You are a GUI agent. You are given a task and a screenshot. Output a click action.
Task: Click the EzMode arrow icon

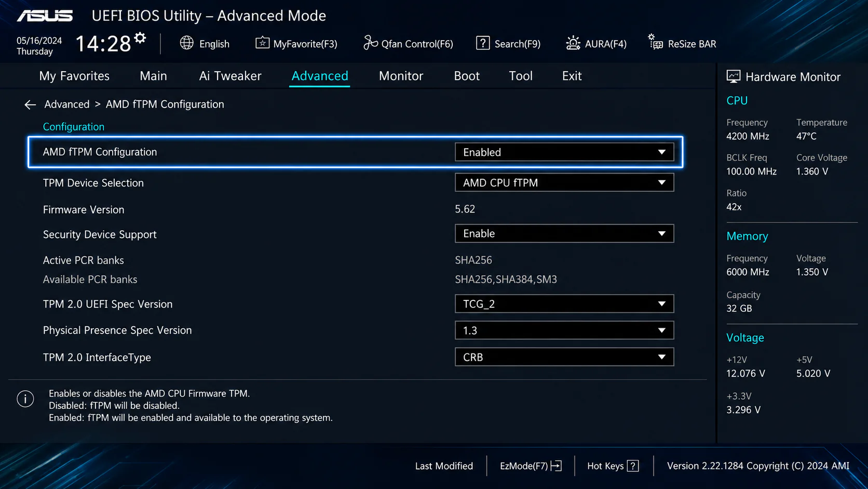pyautogui.click(x=557, y=466)
